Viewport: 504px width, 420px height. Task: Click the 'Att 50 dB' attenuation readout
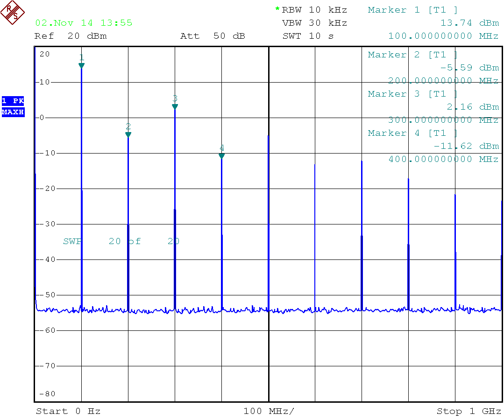(213, 36)
